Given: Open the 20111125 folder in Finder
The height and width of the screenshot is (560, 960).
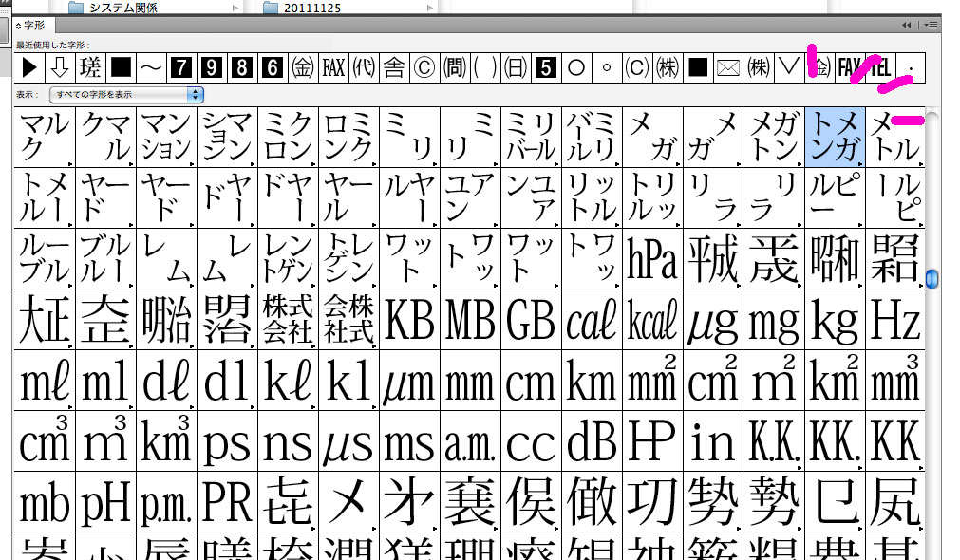Looking at the screenshot, I should [x=303, y=8].
